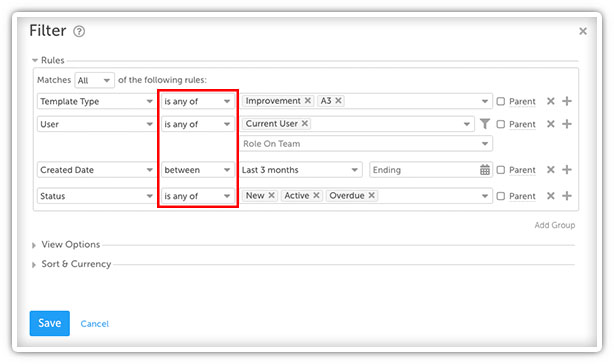Viewport: 614px width, 364px height.
Task: Change User operator 'is any of'
Action: [198, 124]
